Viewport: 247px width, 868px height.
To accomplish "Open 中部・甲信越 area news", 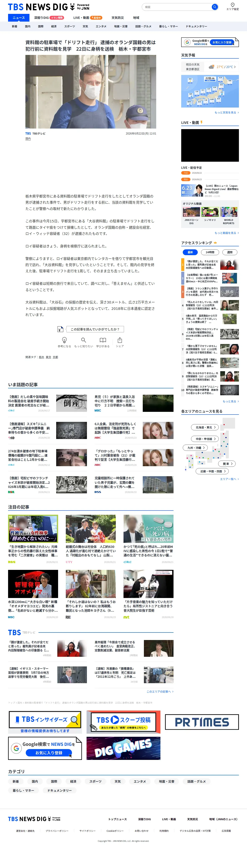I will coord(205,439).
